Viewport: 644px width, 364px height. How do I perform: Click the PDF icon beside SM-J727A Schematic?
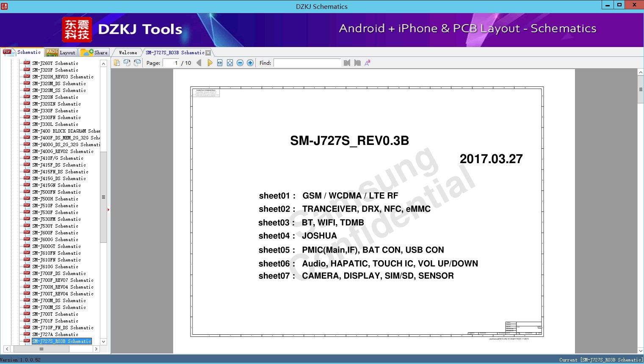[x=27, y=334]
